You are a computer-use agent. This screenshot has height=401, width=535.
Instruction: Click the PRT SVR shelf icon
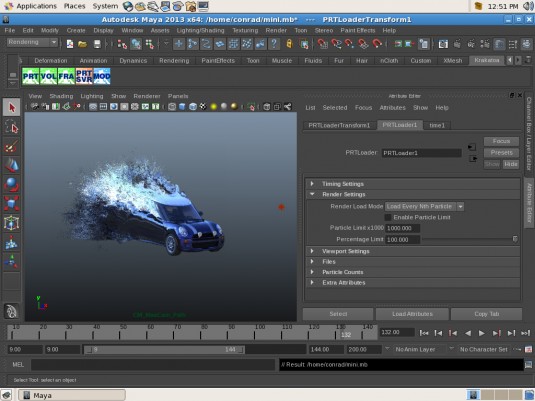[84, 76]
